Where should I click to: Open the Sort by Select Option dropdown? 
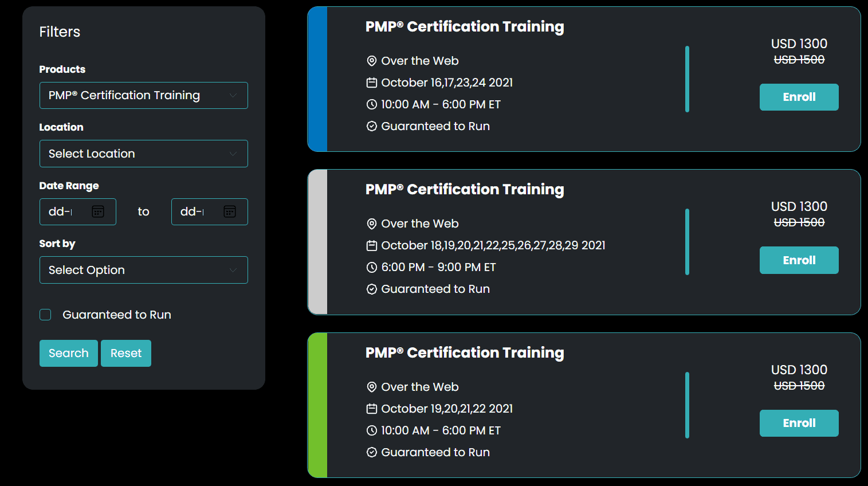point(144,270)
